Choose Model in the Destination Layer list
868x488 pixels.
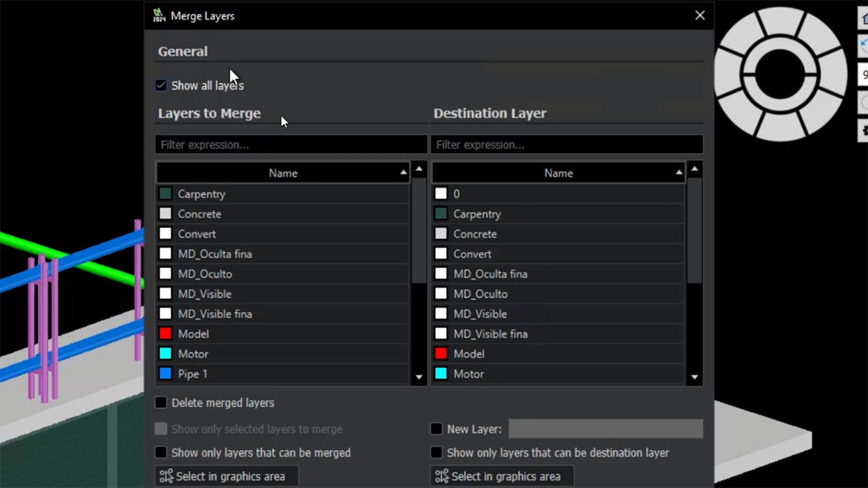click(x=558, y=354)
